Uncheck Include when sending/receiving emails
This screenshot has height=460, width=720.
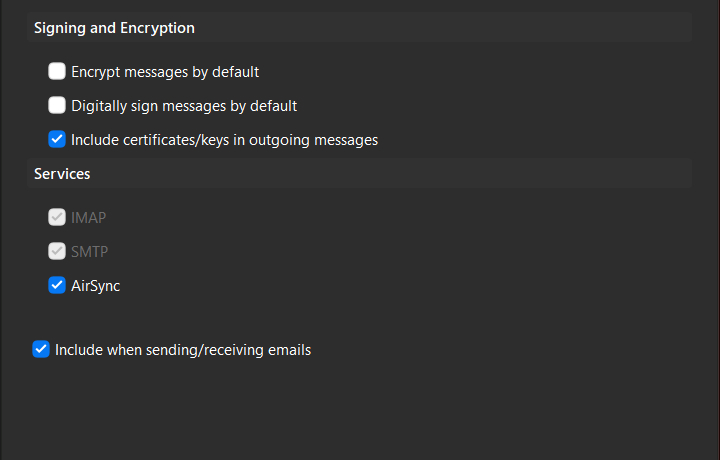41,350
